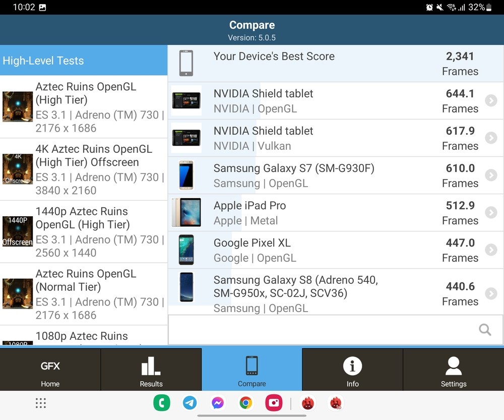The height and width of the screenshot is (420, 504).
Task: Launch Telegram from the taskbar
Action: click(x=190, y=403)
